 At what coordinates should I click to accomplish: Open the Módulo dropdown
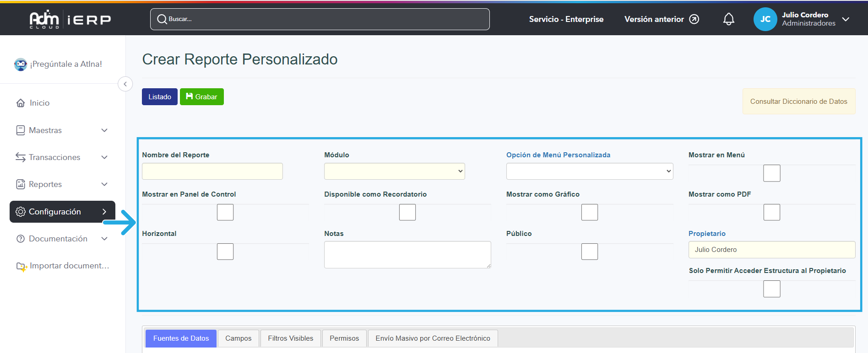[x=394, y=171]
